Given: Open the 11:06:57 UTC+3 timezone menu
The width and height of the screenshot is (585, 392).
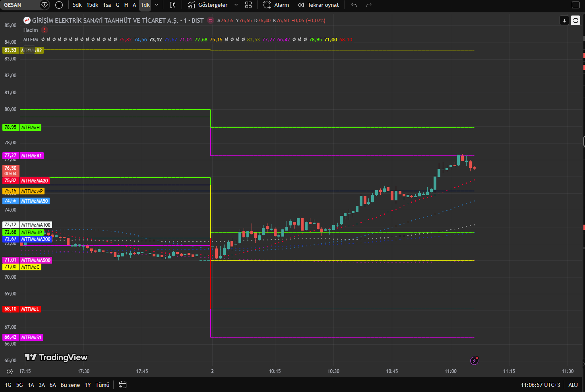Looking at the screenshot, I should tap(540, 385).
